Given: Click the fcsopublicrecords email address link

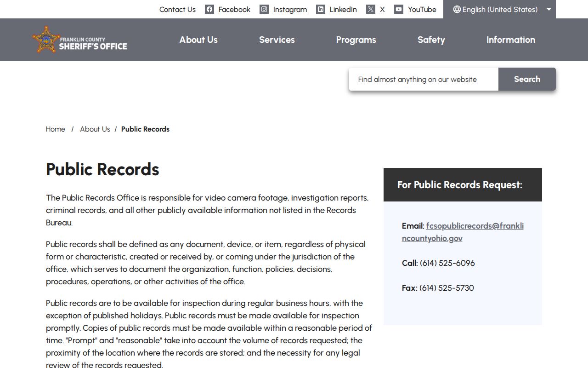Looking at the screenshot, I should pyautogui.click(x=463, y=232).
